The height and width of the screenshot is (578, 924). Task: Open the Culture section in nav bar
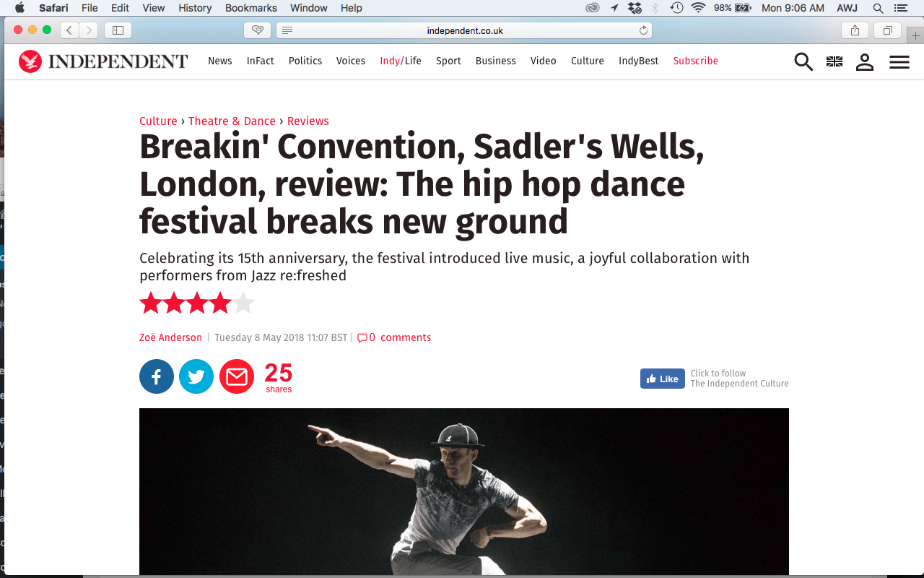point(588,61)
